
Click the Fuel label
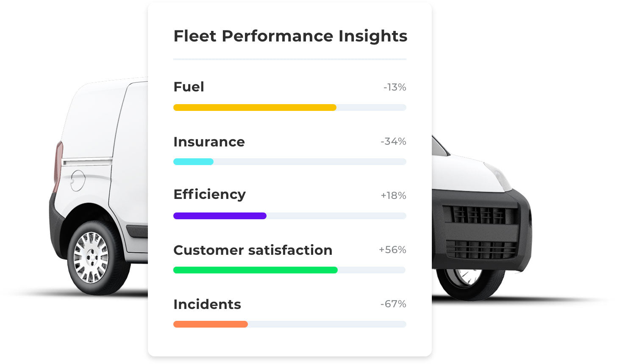click(x=189, y=87)
